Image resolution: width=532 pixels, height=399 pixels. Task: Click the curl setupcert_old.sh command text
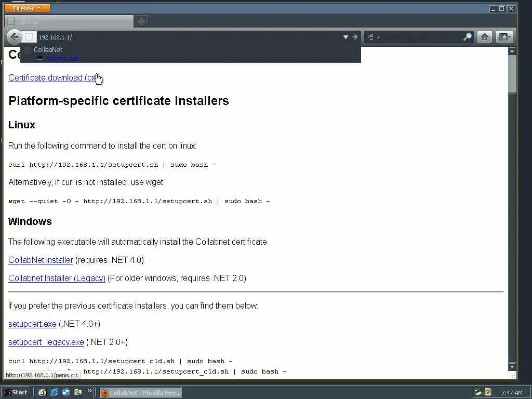pos(121,362)
